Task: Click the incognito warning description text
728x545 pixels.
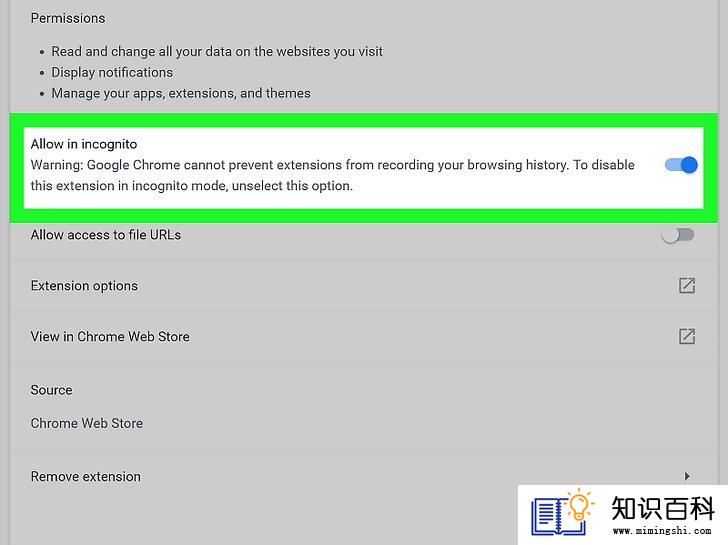Action: click(332, 175)
